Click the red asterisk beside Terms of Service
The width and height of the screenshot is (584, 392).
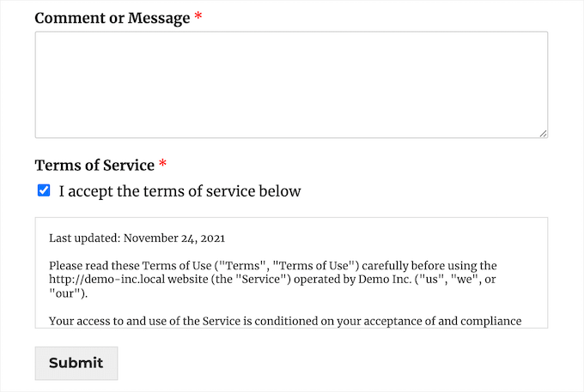[162, 163]
